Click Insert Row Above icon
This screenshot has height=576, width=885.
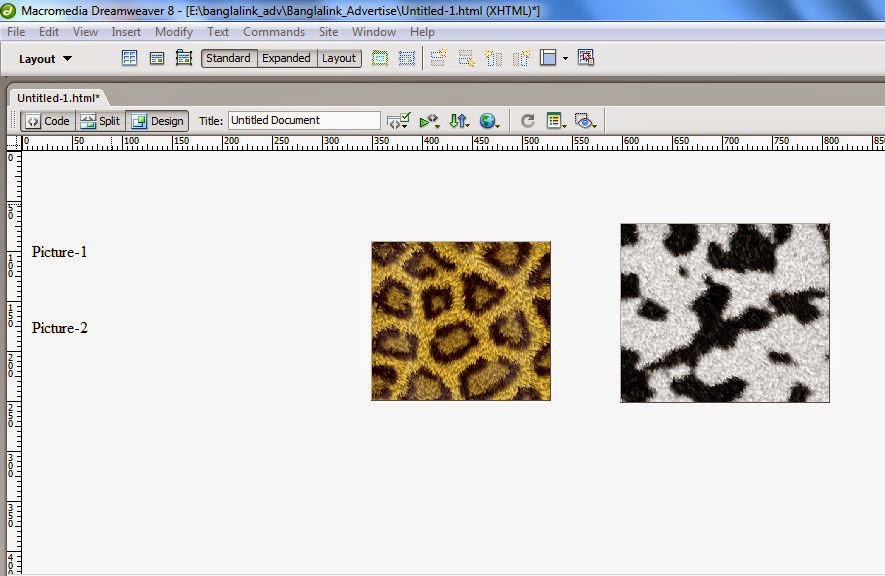439,58
